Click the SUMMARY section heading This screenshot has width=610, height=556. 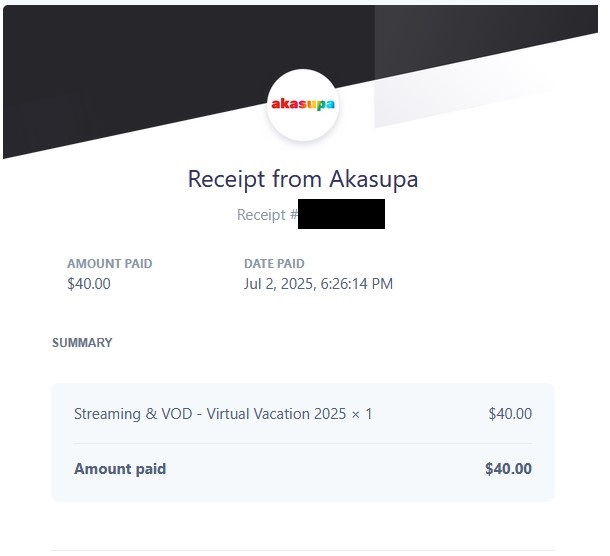[x=82, y=343]
